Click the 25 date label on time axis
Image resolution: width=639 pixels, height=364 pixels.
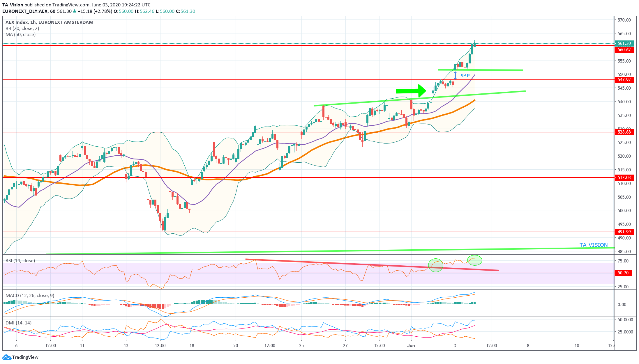[x=301, y=346]
